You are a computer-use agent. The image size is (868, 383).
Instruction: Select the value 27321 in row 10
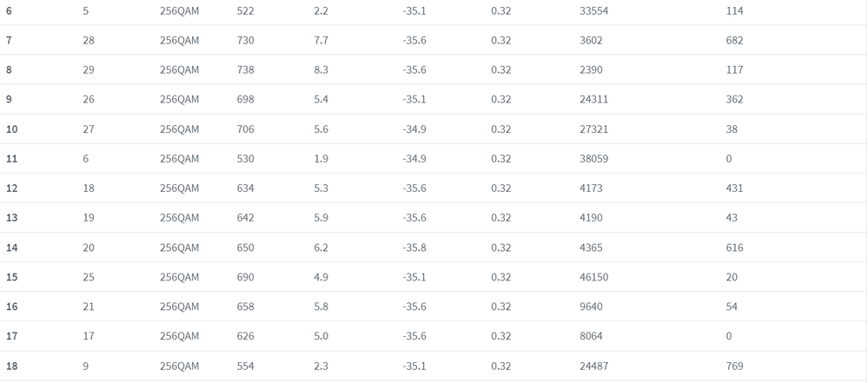tap(594, 129)
